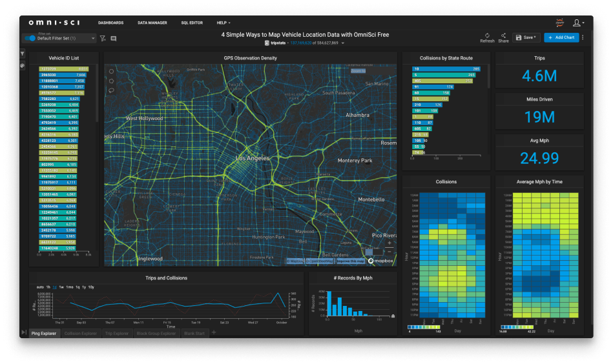
Task: Click the Avg Mph 24.99 value
Action: [x=539, y=158]
